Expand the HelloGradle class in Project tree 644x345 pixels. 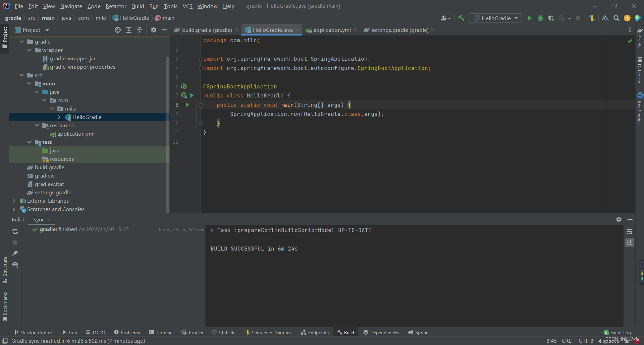(59, 117)
